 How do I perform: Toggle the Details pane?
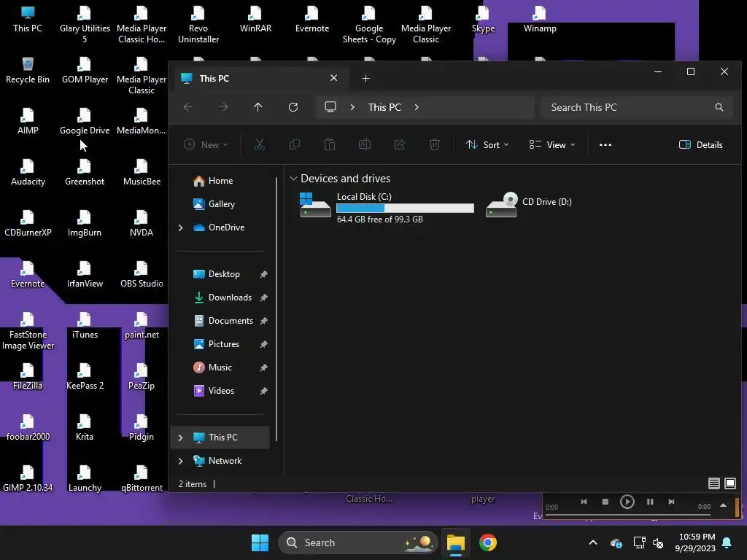700,145
